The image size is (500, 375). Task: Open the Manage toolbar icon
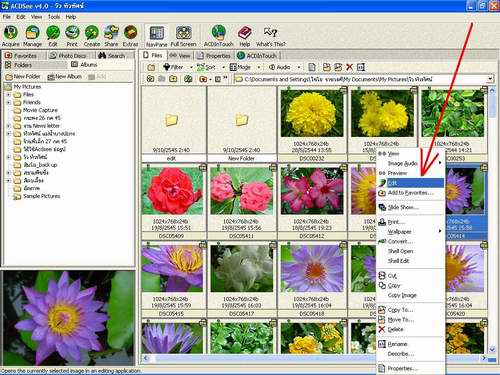click(x=32, y=36)
